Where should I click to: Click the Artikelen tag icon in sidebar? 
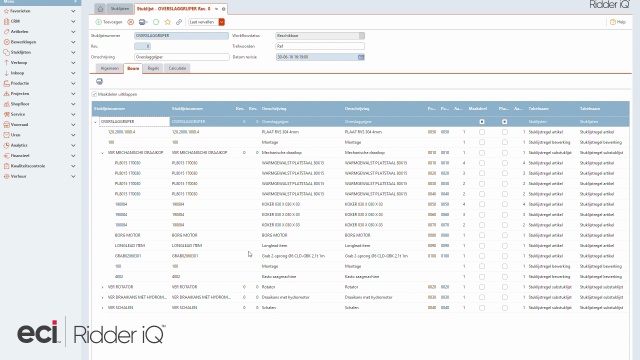pos(6,31)
